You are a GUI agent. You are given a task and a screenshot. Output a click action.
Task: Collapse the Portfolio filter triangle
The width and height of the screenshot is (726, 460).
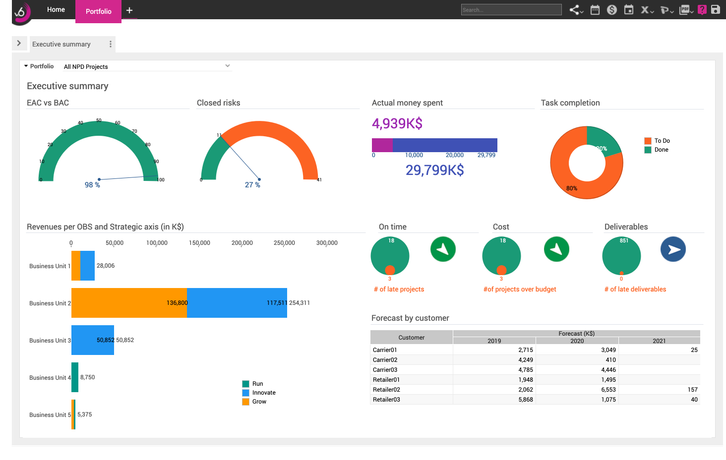(26, 66)
